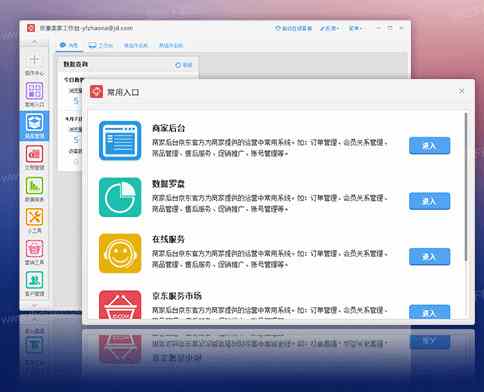484x392 pixels.
Task: Click the red app logo in workbench title bar
Action: pos(31,28)
